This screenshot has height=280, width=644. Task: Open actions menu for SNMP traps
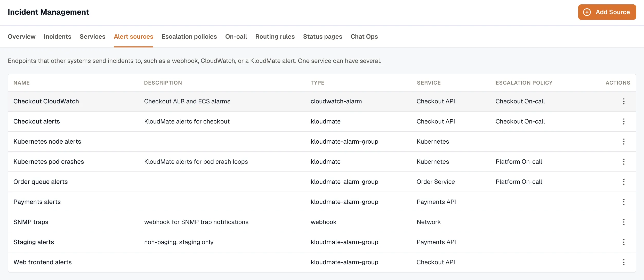pyautogui.click(x=624, y=222)
